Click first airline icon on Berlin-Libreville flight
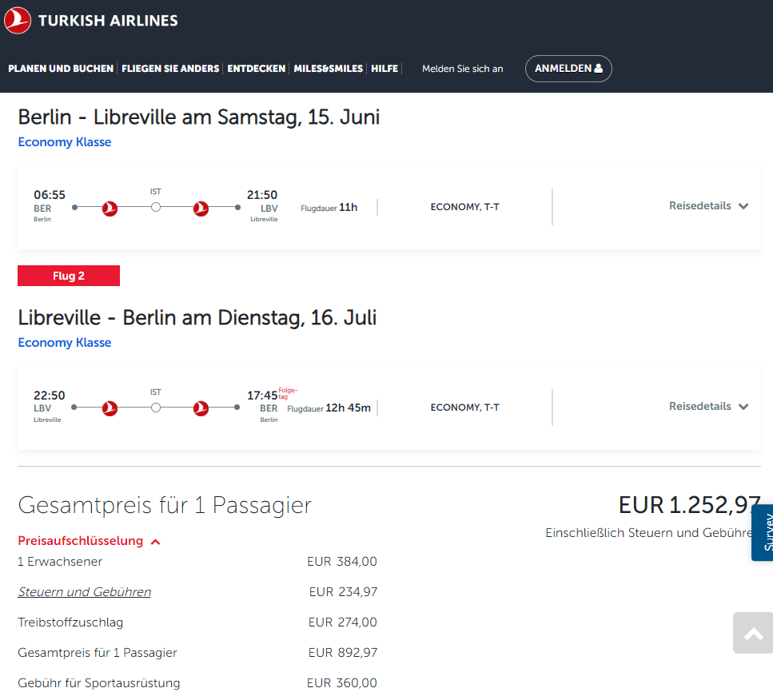The width and height of the screenshot is (773, 700). coord(110,208)
